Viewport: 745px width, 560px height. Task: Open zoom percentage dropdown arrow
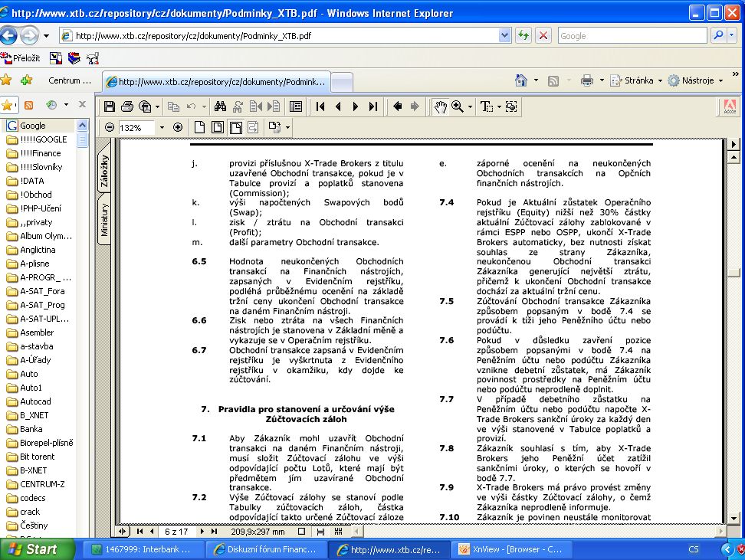(162, 128)
